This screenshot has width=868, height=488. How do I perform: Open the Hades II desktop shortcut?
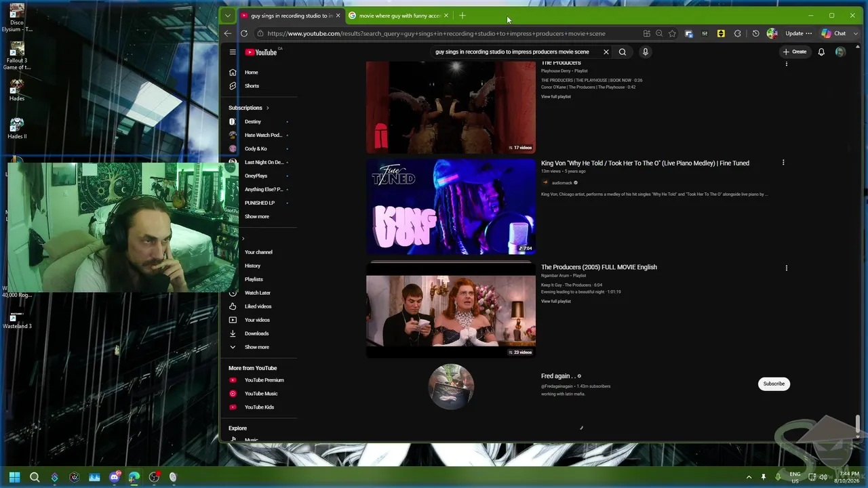[x=17, y=128]
